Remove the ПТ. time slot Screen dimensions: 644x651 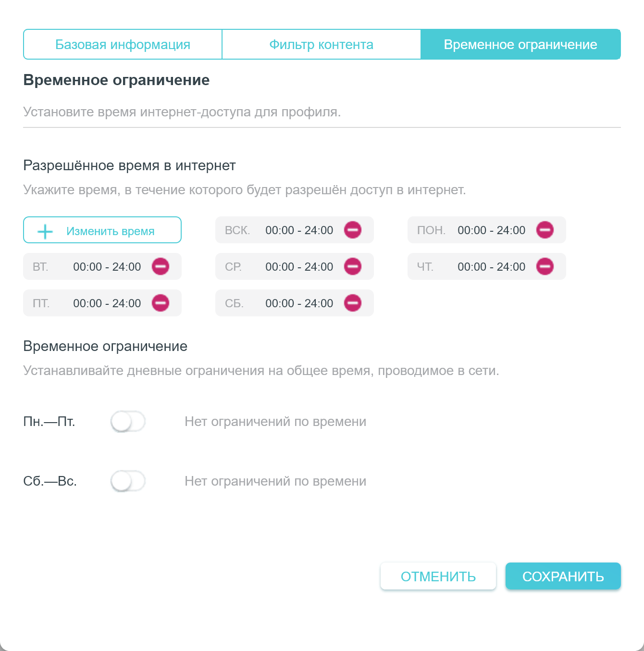tap(161, 303)
